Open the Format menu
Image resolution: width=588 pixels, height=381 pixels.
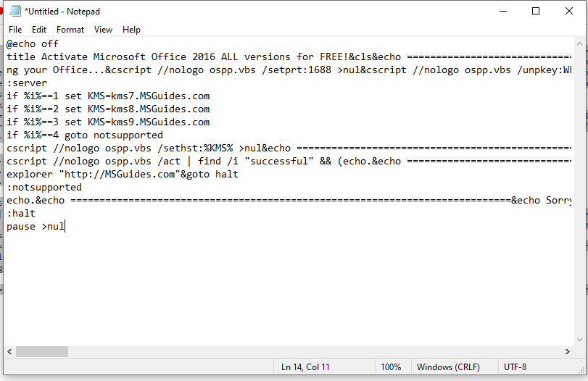[x=70, y=30]
